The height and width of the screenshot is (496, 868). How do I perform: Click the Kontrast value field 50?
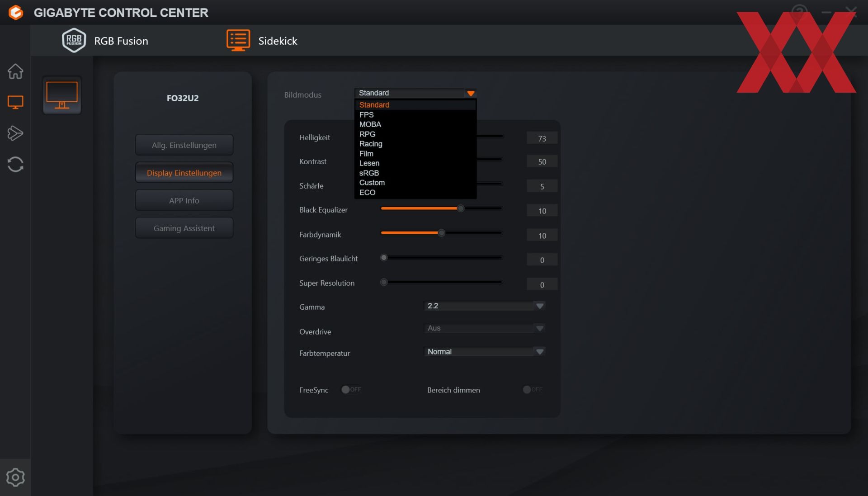coord(542,161)
